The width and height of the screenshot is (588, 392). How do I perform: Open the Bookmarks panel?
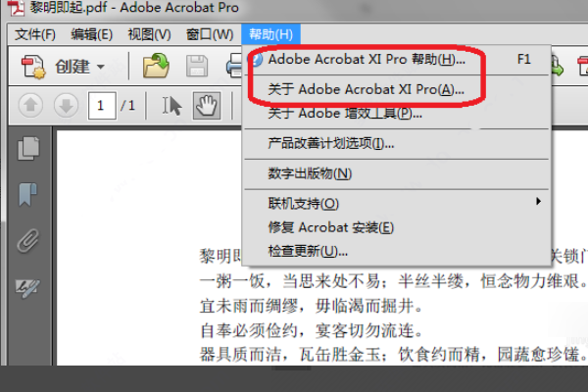[x=28, y=195]
